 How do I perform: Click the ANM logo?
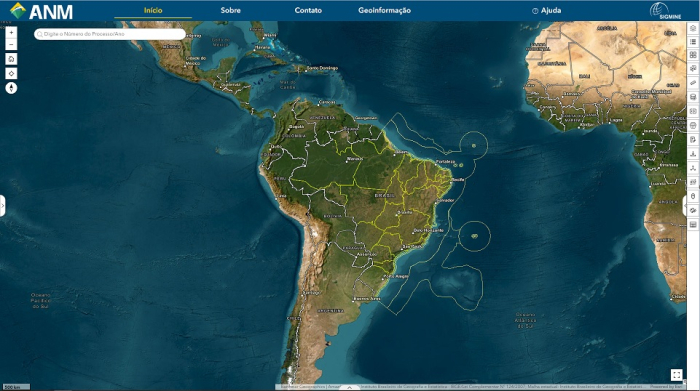(41, 11)
